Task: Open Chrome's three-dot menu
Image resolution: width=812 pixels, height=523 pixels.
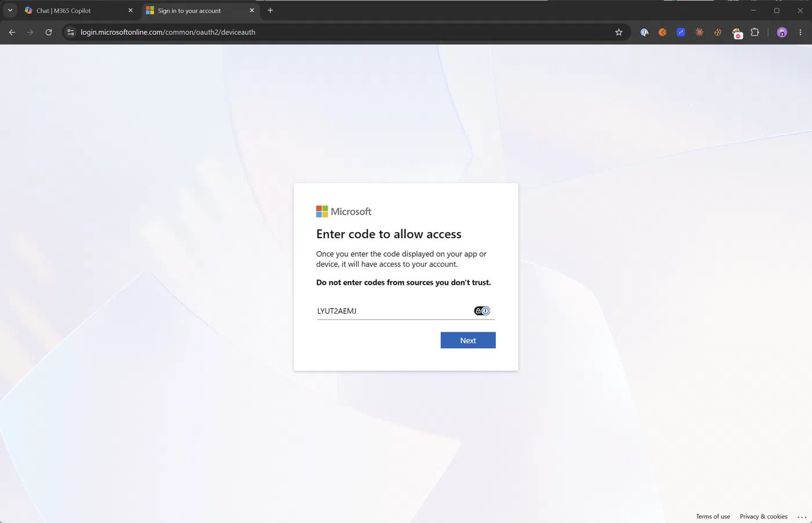Action: (x=800, y=32)
